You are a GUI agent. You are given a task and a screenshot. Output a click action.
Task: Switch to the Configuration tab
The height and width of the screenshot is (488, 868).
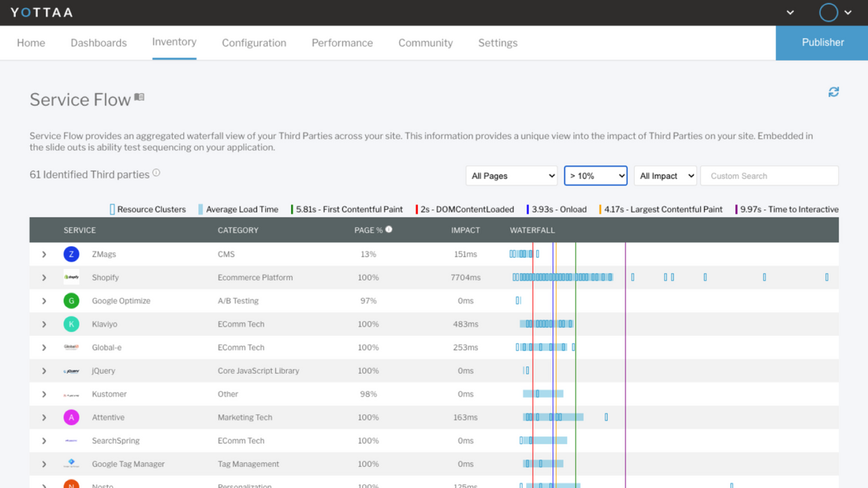click(254, 43)
